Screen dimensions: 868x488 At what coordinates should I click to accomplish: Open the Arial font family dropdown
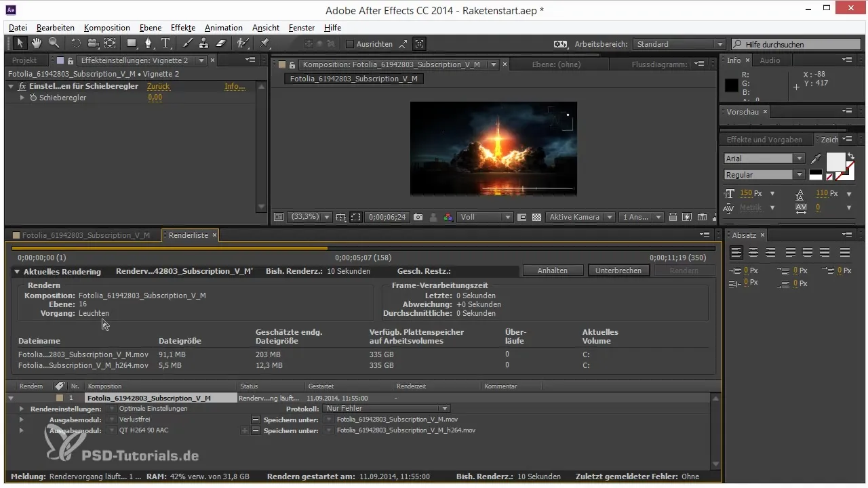tap(764, 158)
